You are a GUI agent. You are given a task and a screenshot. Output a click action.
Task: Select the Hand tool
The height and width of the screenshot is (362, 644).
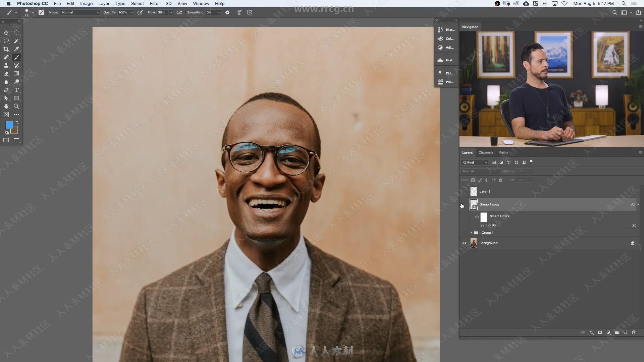[6, 106]
